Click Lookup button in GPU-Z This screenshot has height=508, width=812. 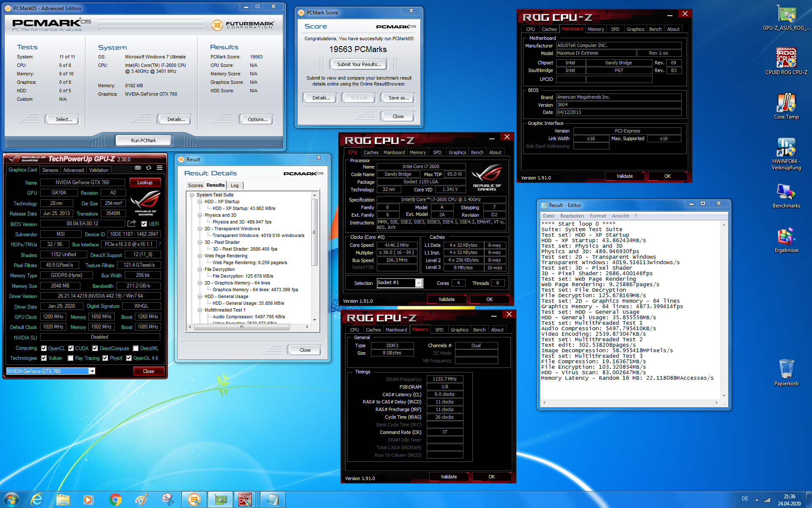(x=145, y=182)
